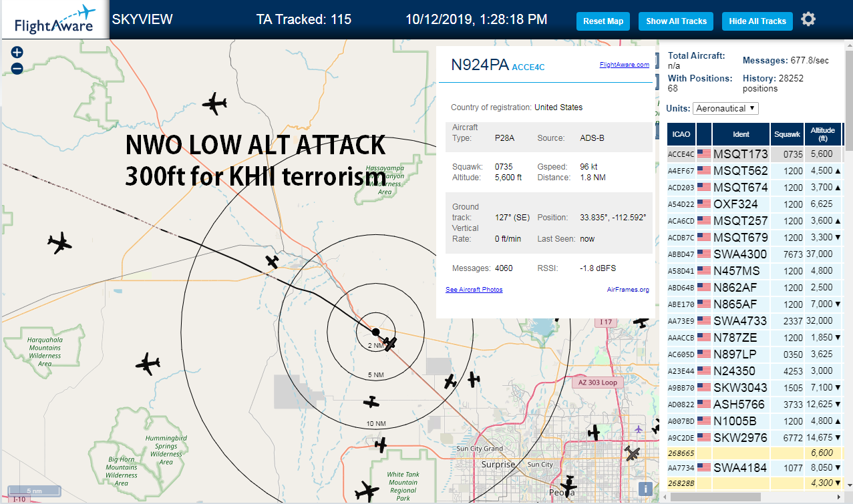Sort the table by the Squawk column
The height and width of the screenshot is (504, 853).
pyautogui.click(x=787, y=134)
